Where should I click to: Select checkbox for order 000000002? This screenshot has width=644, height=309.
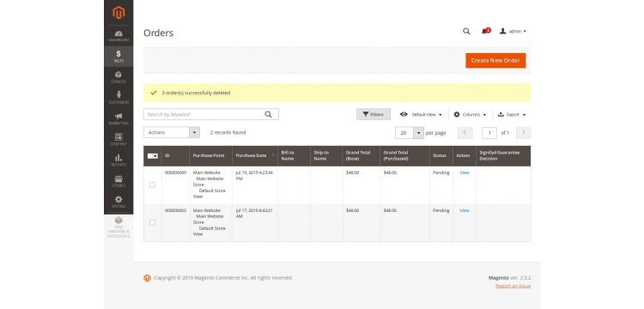[152, 223]
